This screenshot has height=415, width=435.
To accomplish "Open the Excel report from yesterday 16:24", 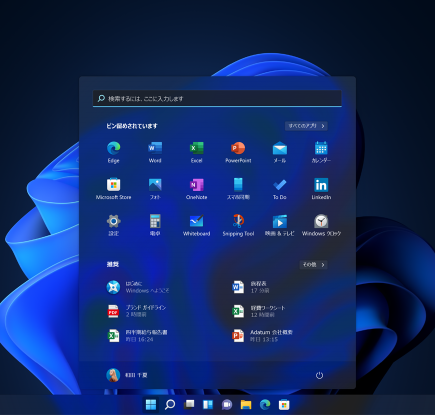I will tap(137, 336).
